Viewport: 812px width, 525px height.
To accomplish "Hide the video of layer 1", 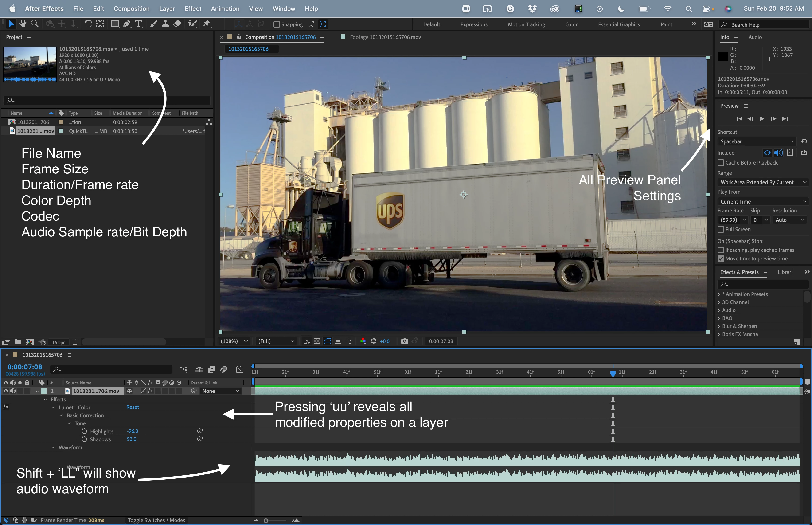I will [6, 391].
